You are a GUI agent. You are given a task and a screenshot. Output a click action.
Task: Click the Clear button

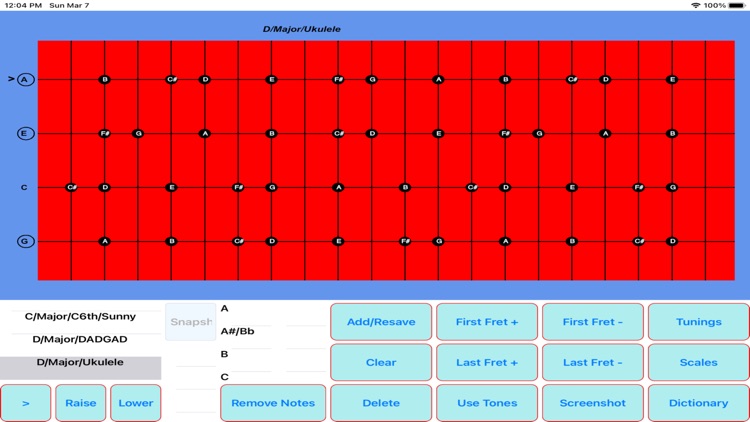[x=381, y=362]
